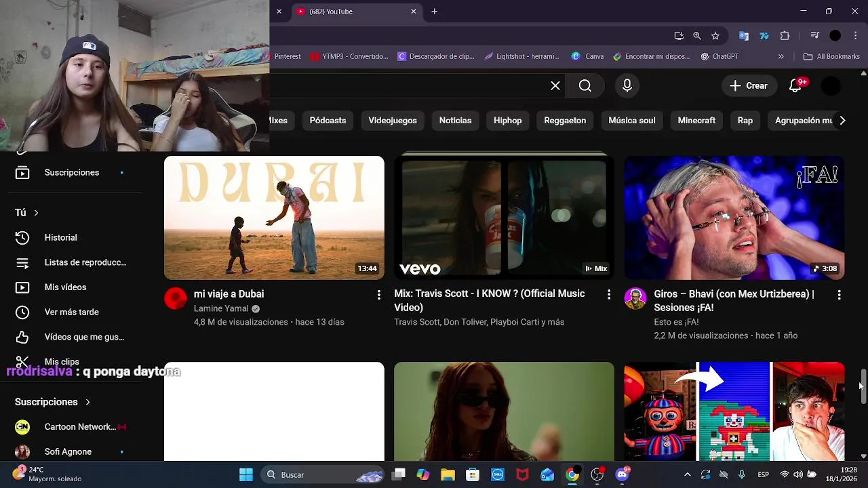Viewport: 868px width, 488px height.
Task: Open Historial in the sidebar
Action: pyautogui.click(x=70, y=238)
